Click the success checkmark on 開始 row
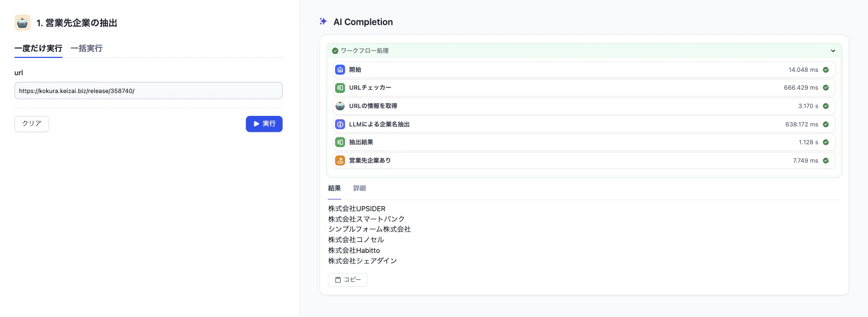The height and width of the screenshot is (317, 868). click(826, 70)
